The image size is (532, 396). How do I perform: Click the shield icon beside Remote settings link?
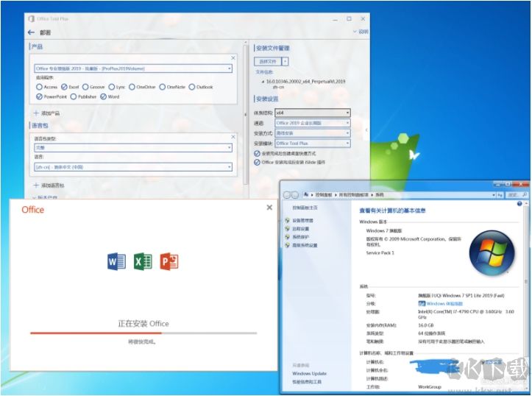pyautogui.click(x=288, y=229)
